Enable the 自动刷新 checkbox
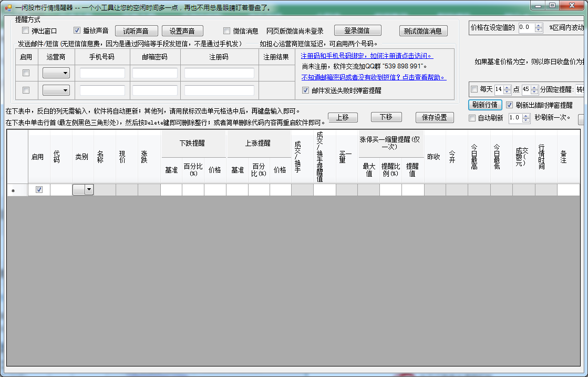588x377 pixels. (x=472, y=118)
